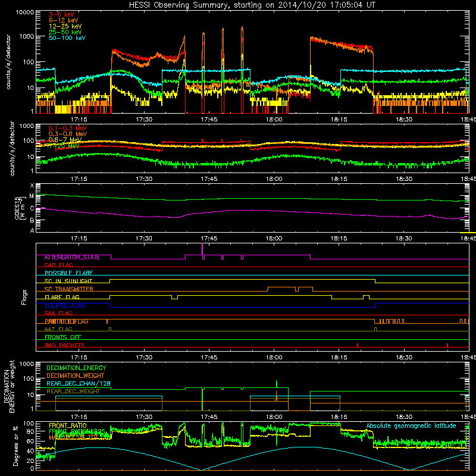Select the C class label on GOES axis

[32, 208]
